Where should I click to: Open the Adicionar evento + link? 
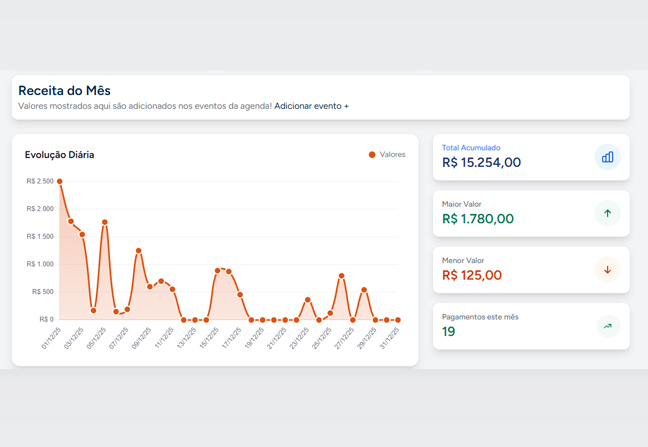pos(311,106)
